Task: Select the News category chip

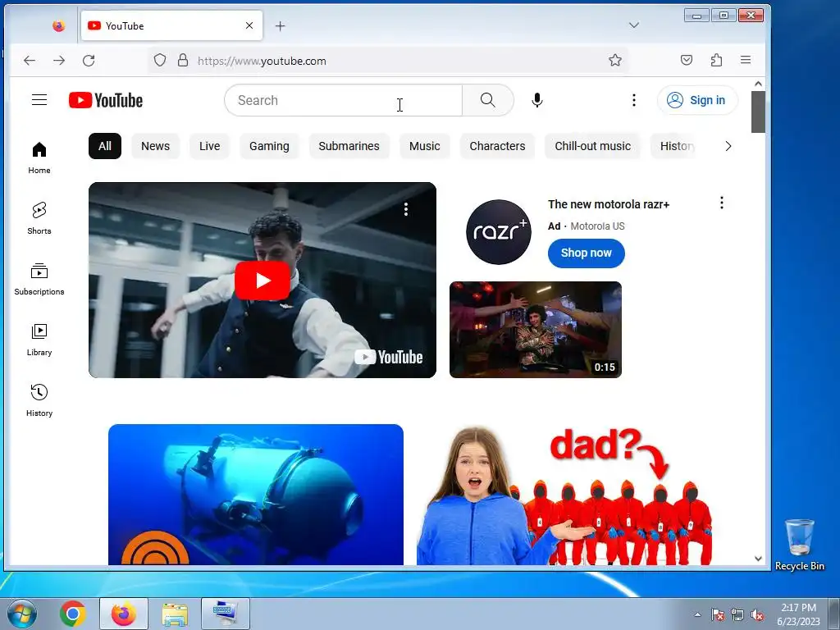Action: pyautogui.click(x=155, y=146)
